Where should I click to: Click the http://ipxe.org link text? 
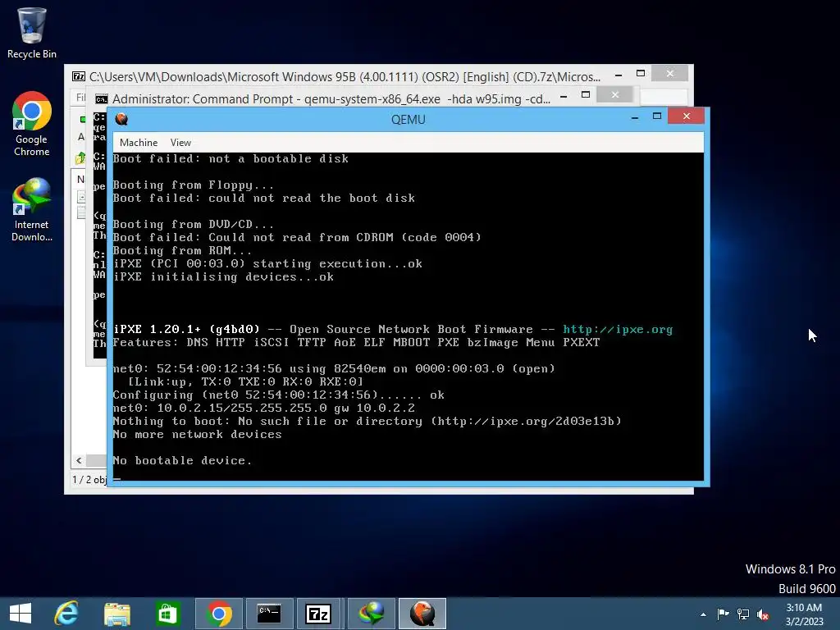pyautogui.click(x=617, y=330)
